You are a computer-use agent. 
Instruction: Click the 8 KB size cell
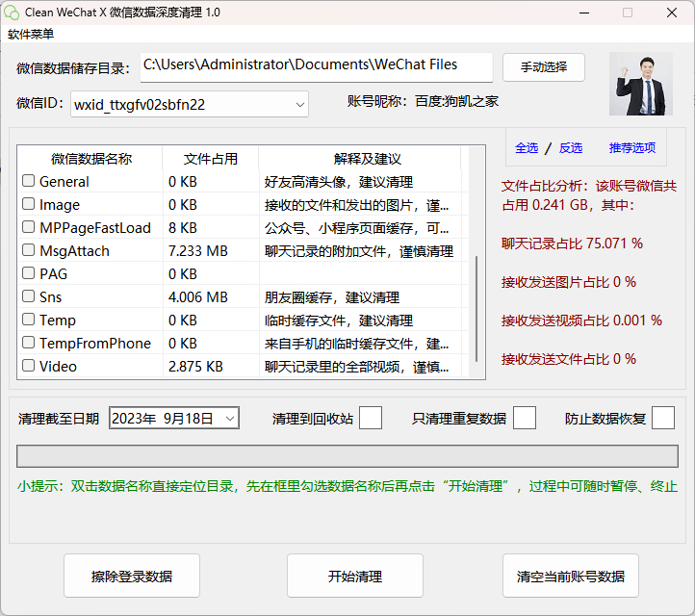(183, 228)
